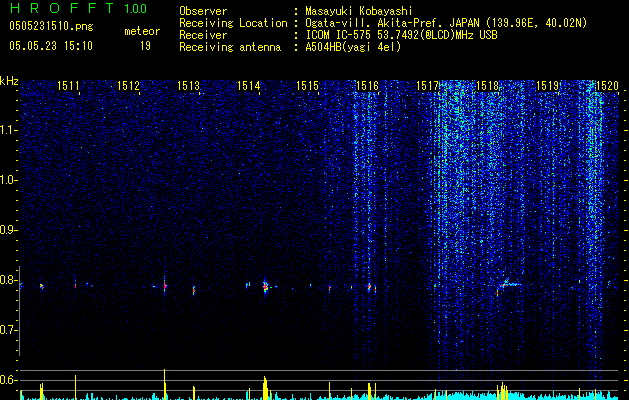The height and width of the screenshot is (400, 629).
Task: Click the Ogata-vill. Akita-Pref. JAPAN location text
Action: click(x=446, y=23)
